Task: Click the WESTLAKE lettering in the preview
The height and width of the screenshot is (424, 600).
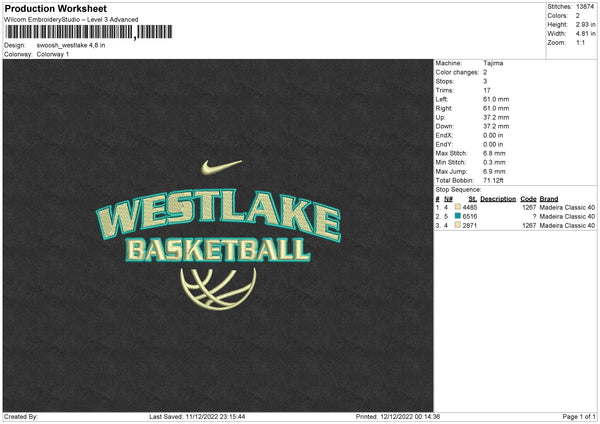Action: click(x=218, y=214)
